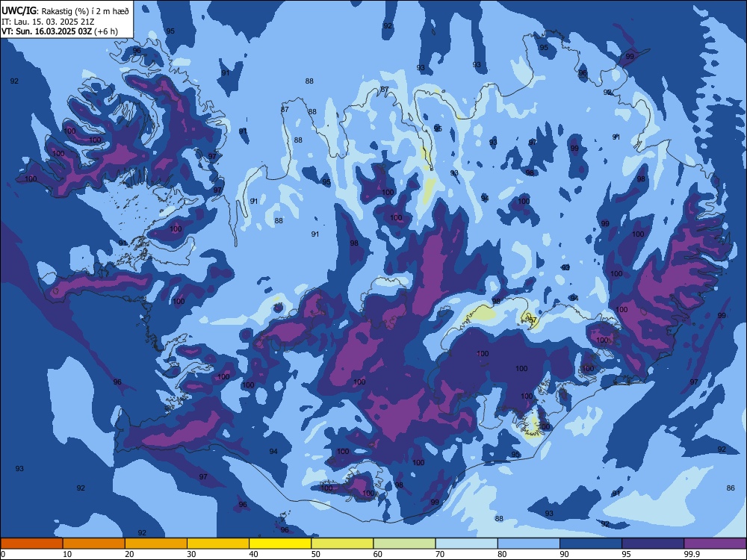Screen dimensions: 747x560
Task: Click the pale blue 70–80 legend swatch
Action: [x=466, y=544]
